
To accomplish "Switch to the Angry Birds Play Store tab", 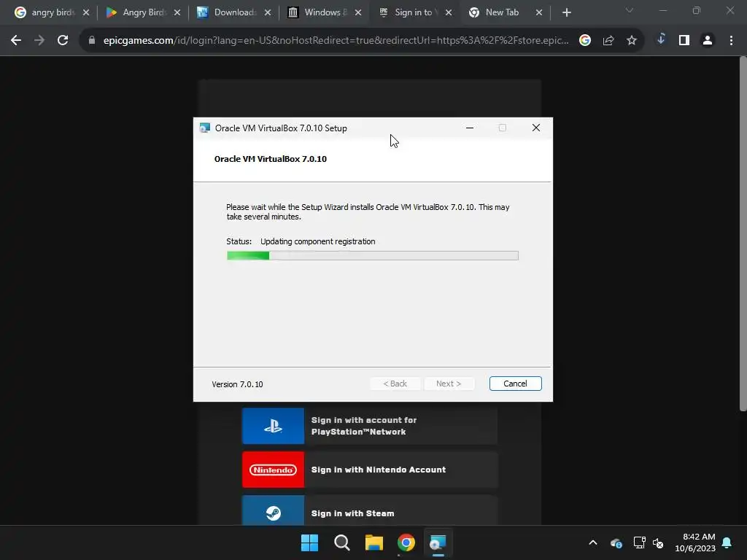I will (x=137, y=12).
